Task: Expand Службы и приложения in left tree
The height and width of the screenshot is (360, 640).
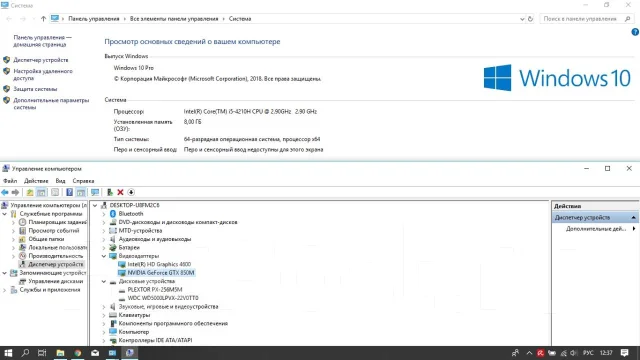Action: [x=4, y=290]
